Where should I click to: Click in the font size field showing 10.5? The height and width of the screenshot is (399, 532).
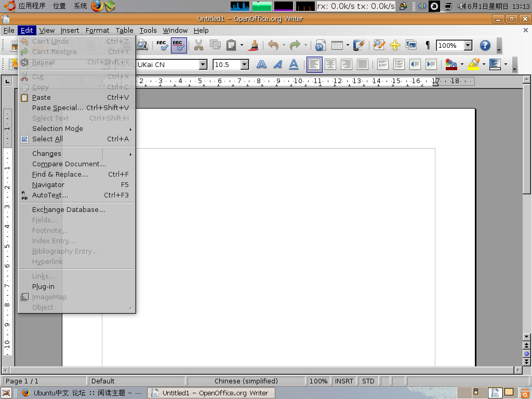227,64
